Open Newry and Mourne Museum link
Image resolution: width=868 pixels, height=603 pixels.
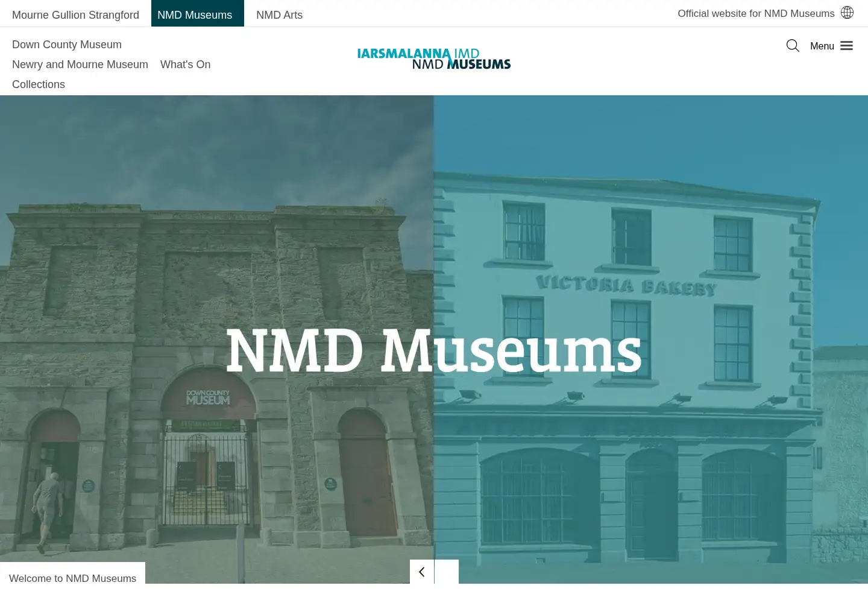pyautogui.click(x=80, y=65)
